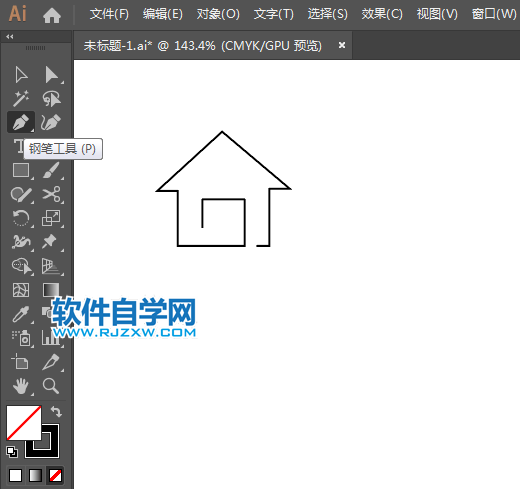Select the Artboard tool

[20, 362]
